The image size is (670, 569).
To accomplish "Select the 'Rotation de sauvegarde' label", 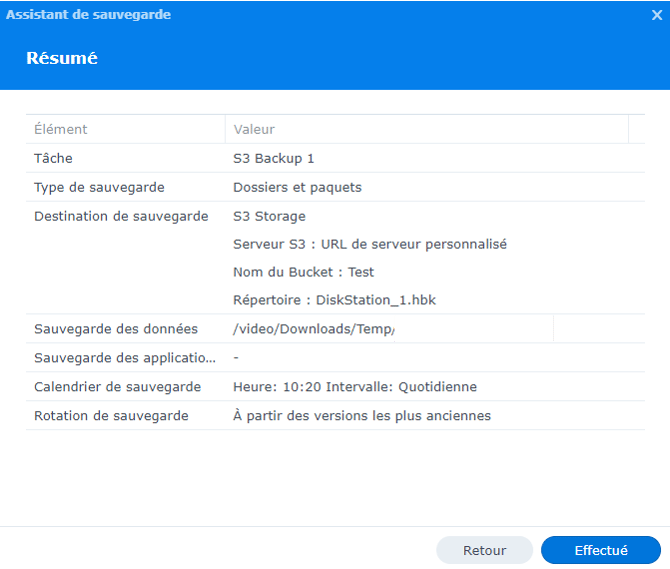I will pyautogui.click(x=111, y=416).
